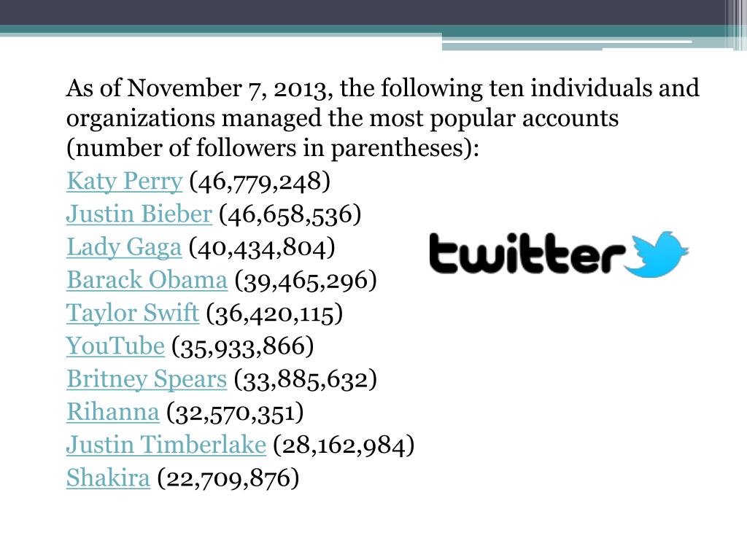This screenshot has height=560, width=747.
Task: Click the dark header bar at top
Action: click(x=362, y=12)
